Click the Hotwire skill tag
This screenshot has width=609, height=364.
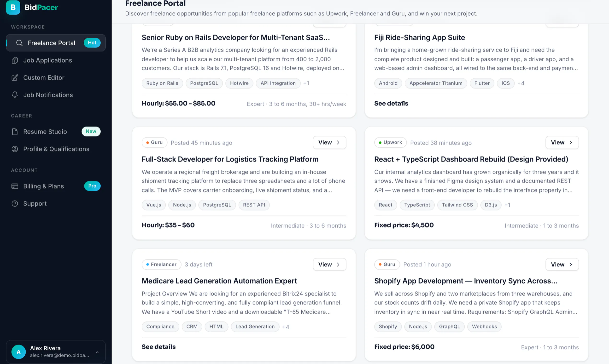239,83
